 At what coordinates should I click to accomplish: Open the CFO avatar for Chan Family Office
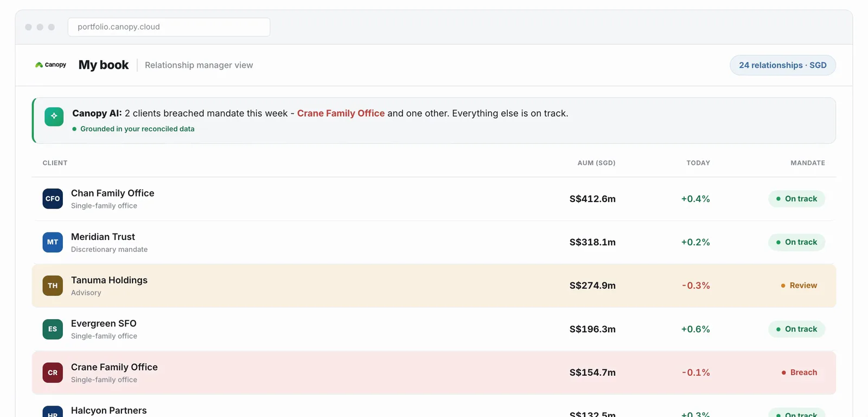[x=53, y=199]
